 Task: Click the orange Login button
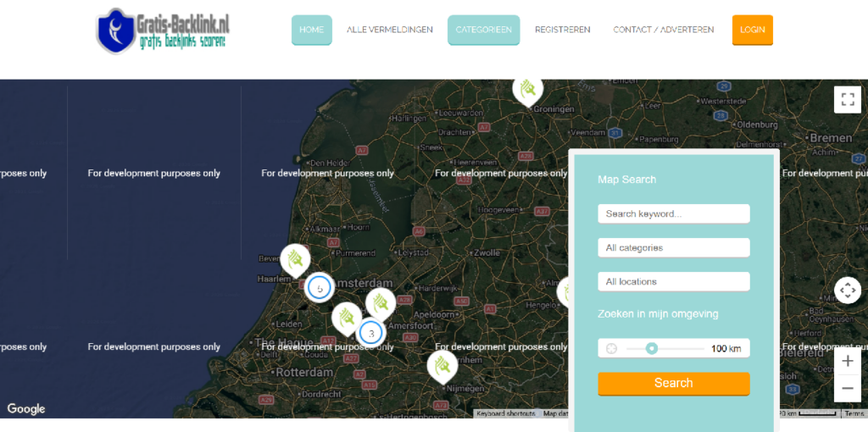pyautogui.click(x=752, y=30)
